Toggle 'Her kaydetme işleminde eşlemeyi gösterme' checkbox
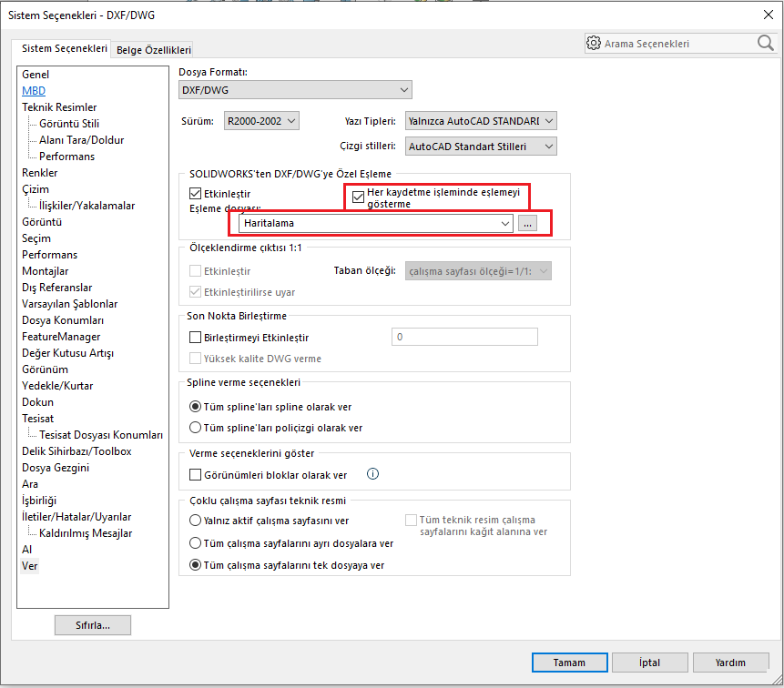The width and height of the screenshot is (784, 688). click(x=358, y=194)
